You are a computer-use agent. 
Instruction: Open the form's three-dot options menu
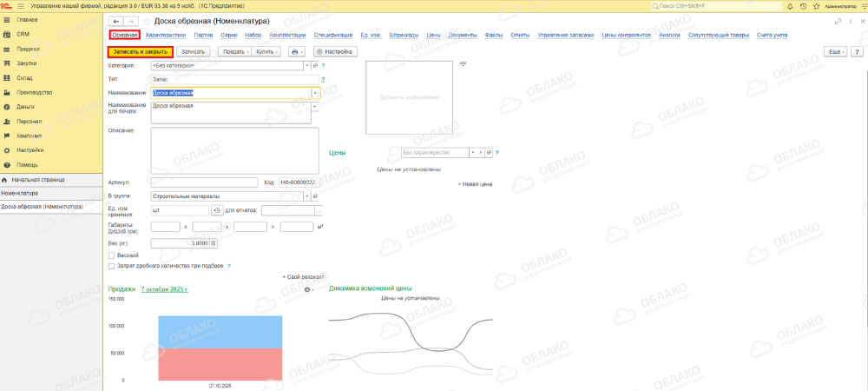click(850, 21)
